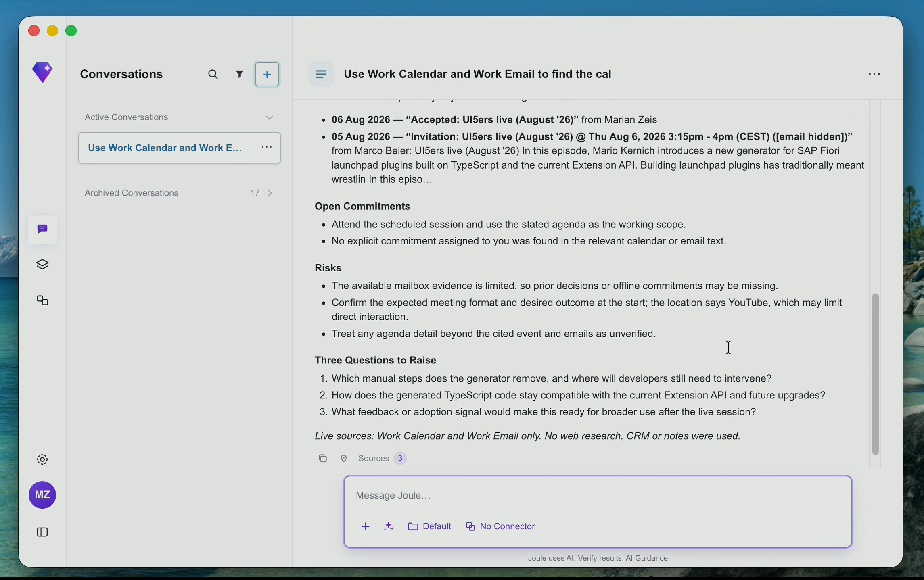Image resolution: width=924 pixels, height=580 pixels.
Task: Click 'Confirm the expected meeting format' bullet
Action: click(x=587, y=310)
